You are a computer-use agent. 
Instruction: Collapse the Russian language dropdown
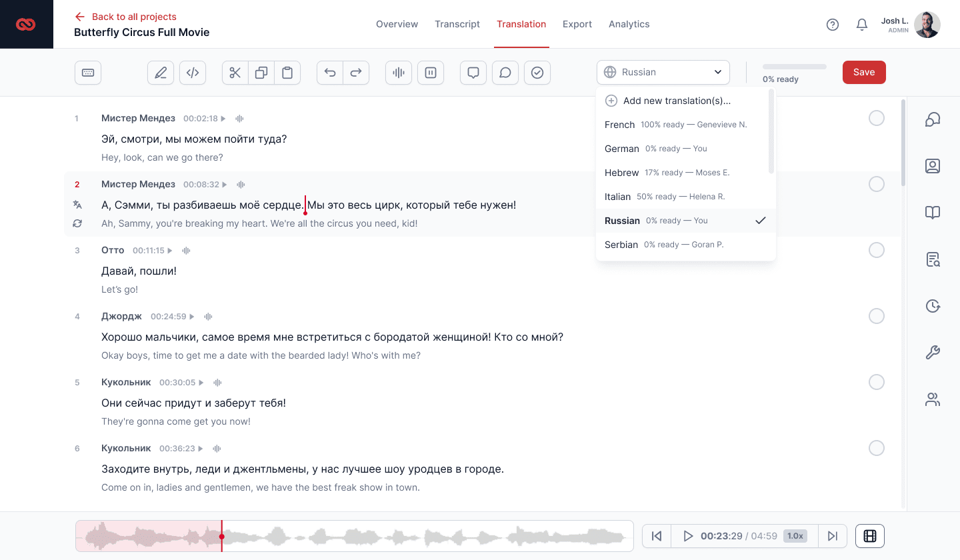pyautogui.click(x=663, y=72)
